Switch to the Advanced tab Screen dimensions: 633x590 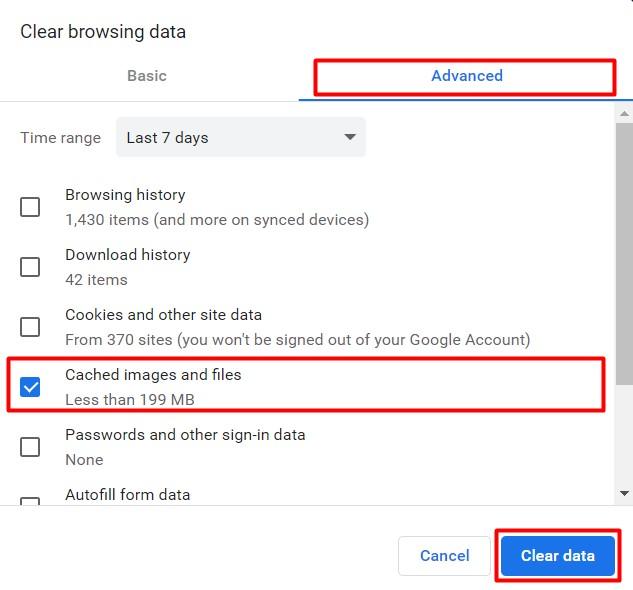[x=466, y=76]
